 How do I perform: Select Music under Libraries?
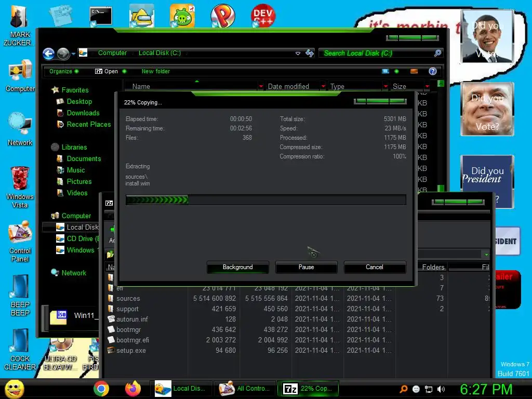click(x=75, y=170)
